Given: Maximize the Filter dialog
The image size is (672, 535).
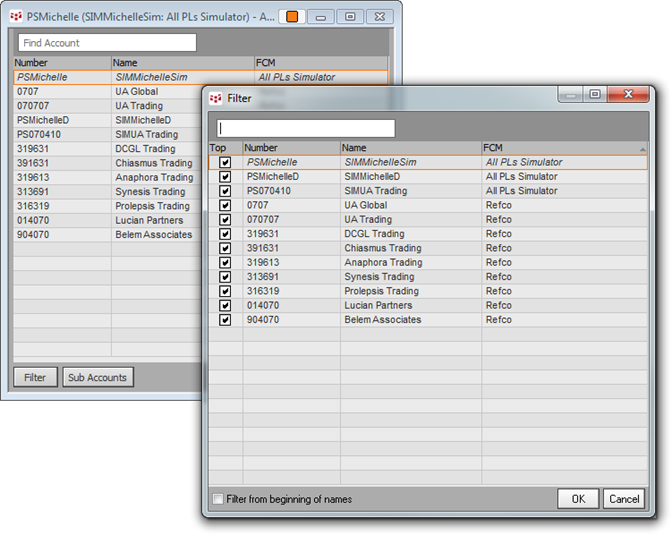Looking at the screenshot, I should pyautogui.click(x=595, y=95).
